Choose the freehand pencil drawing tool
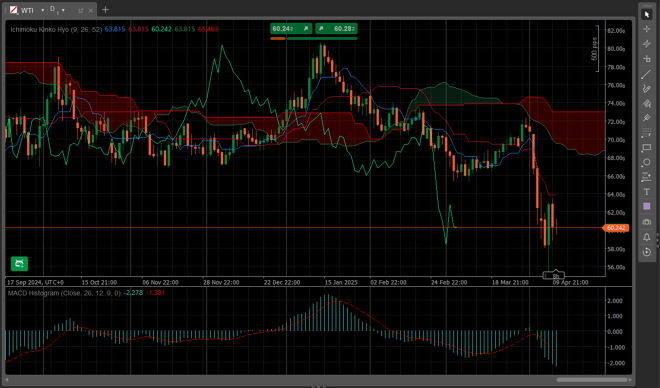This screenshot has height=388, width=660. (x=647, y=89)
